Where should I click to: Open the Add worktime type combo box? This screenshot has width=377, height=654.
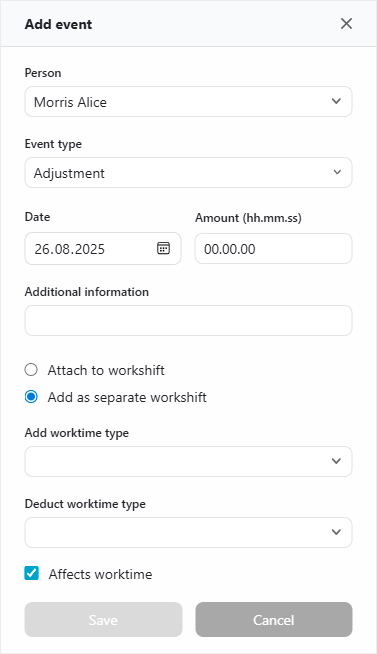(x=188, y=461)
